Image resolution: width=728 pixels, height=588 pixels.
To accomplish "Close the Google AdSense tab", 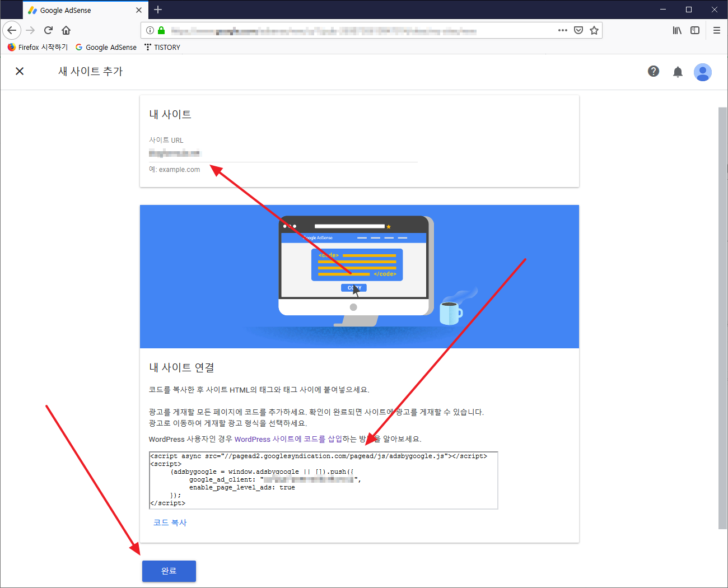I will click(139, 10).
